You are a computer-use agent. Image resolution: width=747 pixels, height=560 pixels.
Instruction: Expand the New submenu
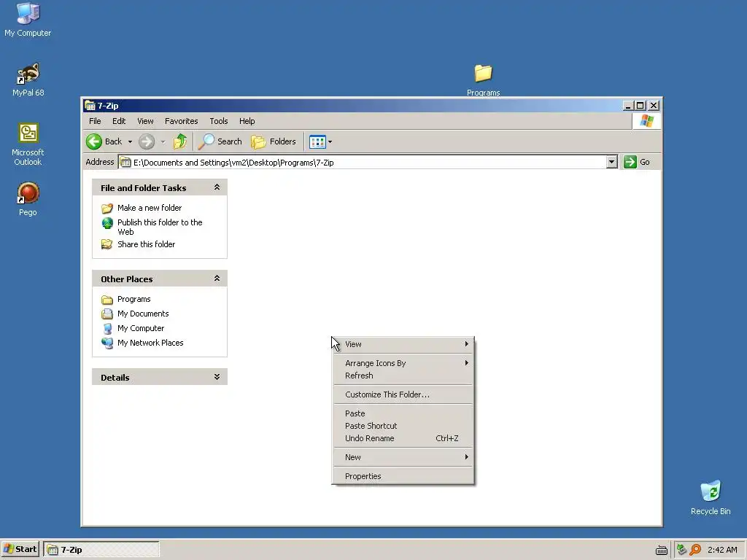pyautogui.click(x=403, y=458)
